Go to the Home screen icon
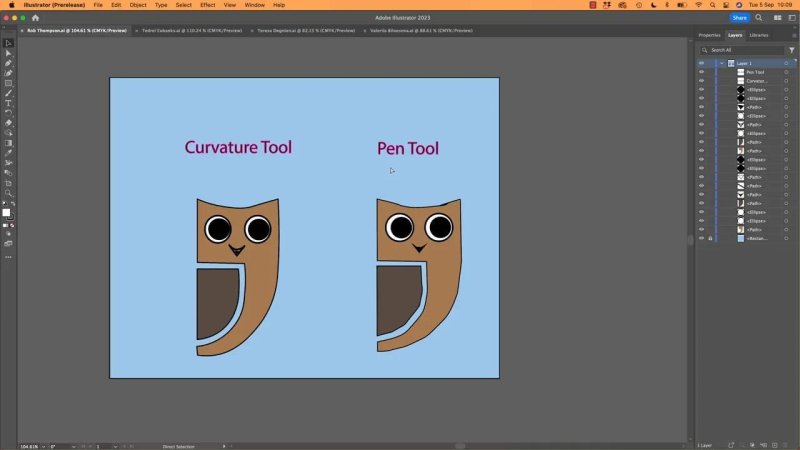The height and width of the screenshot is (450, 800). pos(35,18)
